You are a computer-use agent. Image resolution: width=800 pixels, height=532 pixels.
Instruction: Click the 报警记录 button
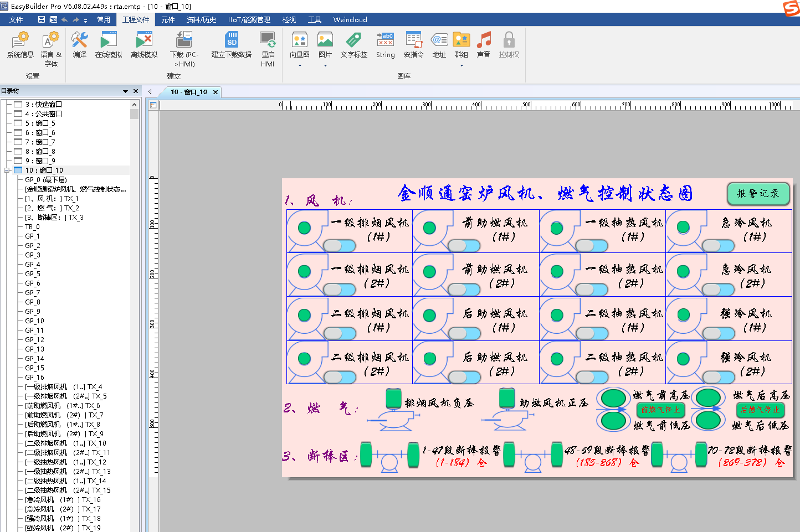point(757,193)
